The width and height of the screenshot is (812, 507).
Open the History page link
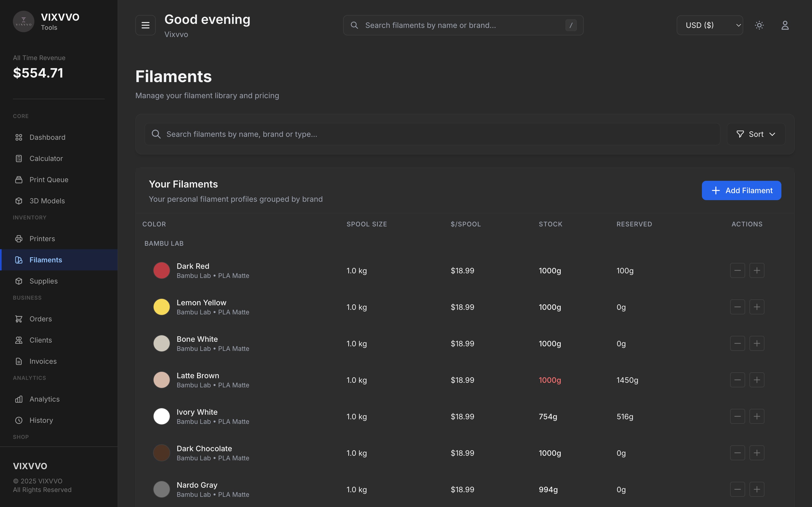(x=41, y=420)
